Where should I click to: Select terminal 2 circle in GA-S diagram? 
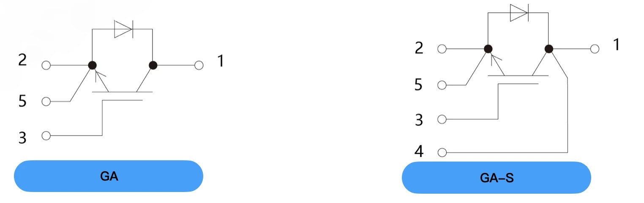coord(442,49)
